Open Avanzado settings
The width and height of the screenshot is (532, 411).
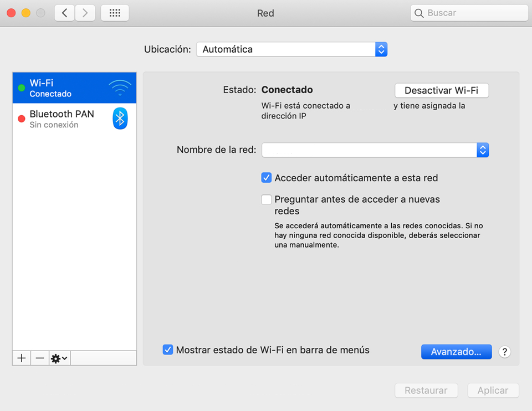pos(456,352)
